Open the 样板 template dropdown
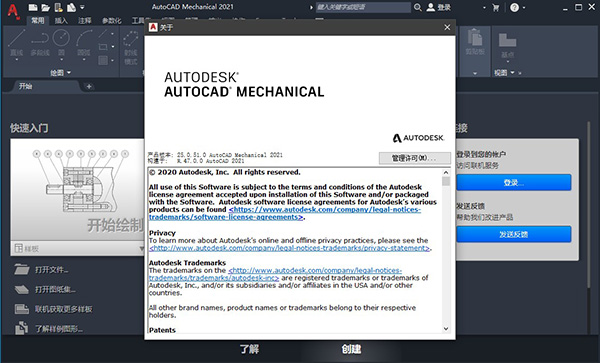 [78, 249]
